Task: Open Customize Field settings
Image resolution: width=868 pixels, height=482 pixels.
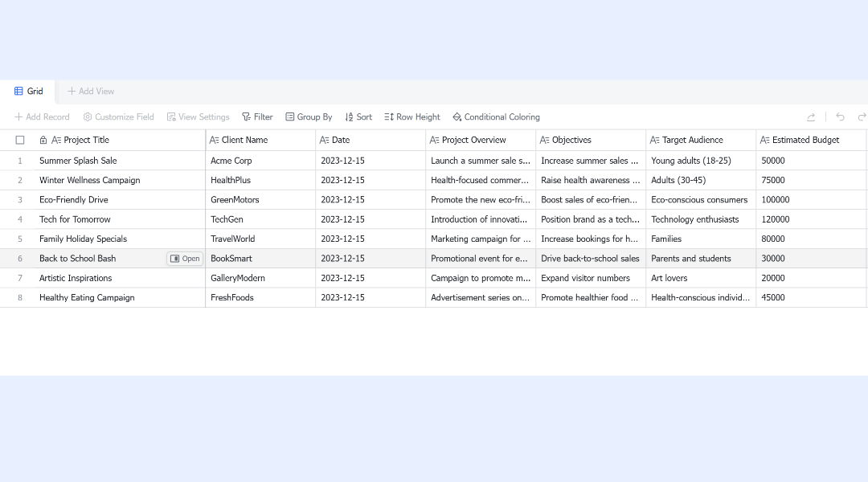Action: click(118, 116)
